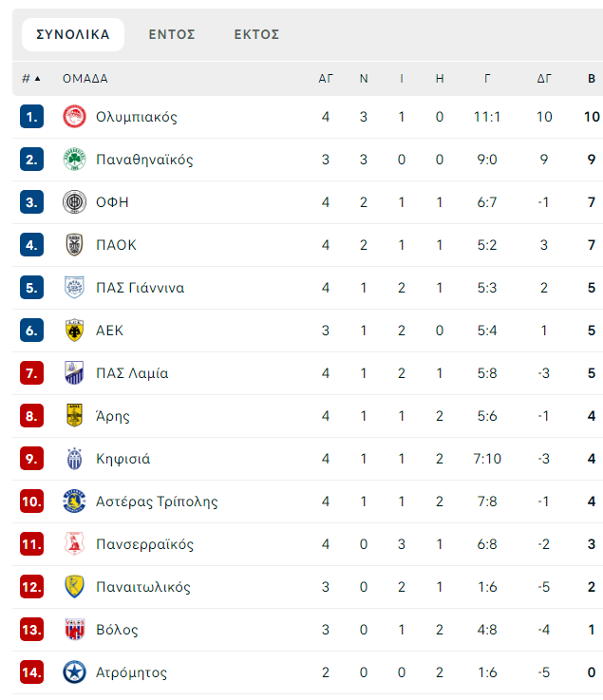Open the ΠΑΣ Γιάννινα team link

click(141, 288)
